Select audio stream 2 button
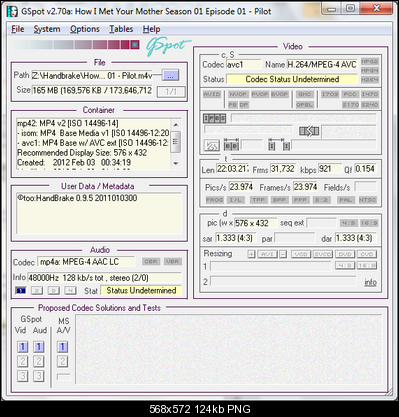Viewport: 399px width, 417px height. tap(37, 291)
